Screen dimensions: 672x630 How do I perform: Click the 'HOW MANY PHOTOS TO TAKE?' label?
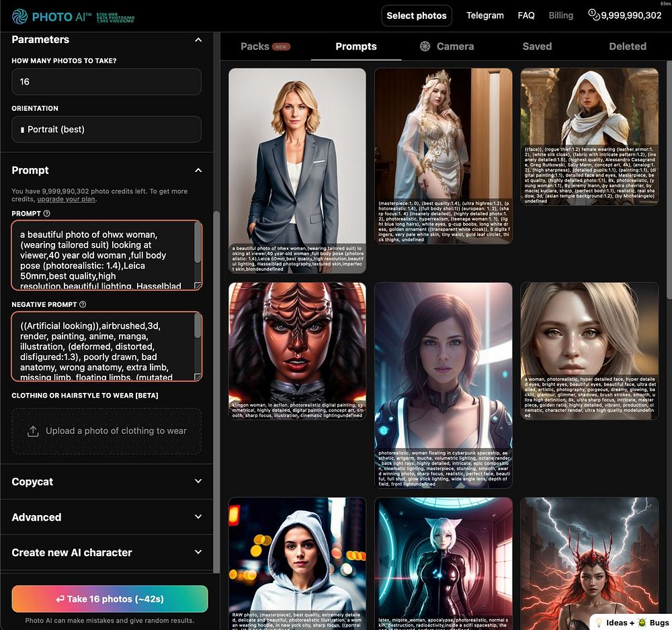[64, 61]
